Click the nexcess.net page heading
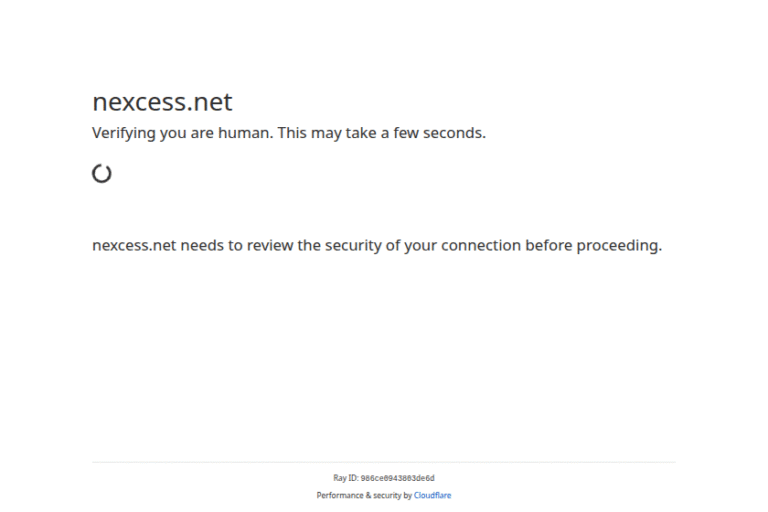 (x=162, y=102)
